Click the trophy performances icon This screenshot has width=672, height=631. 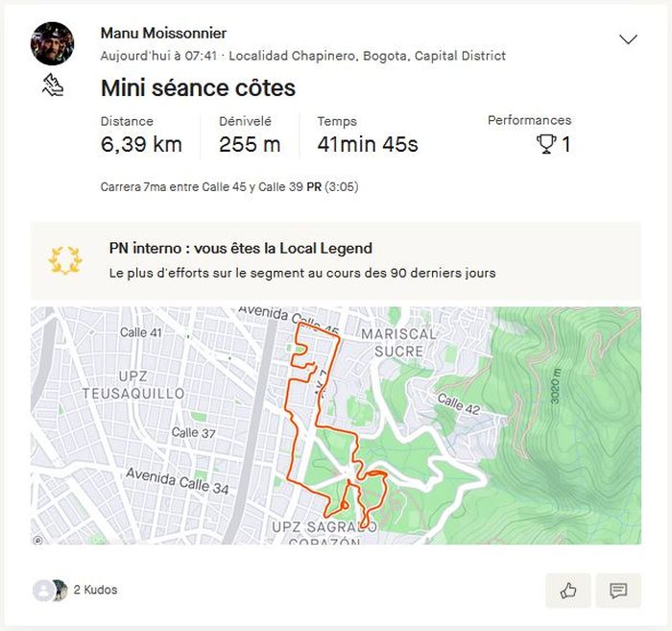pyautogui.click(x=546, y=145)
